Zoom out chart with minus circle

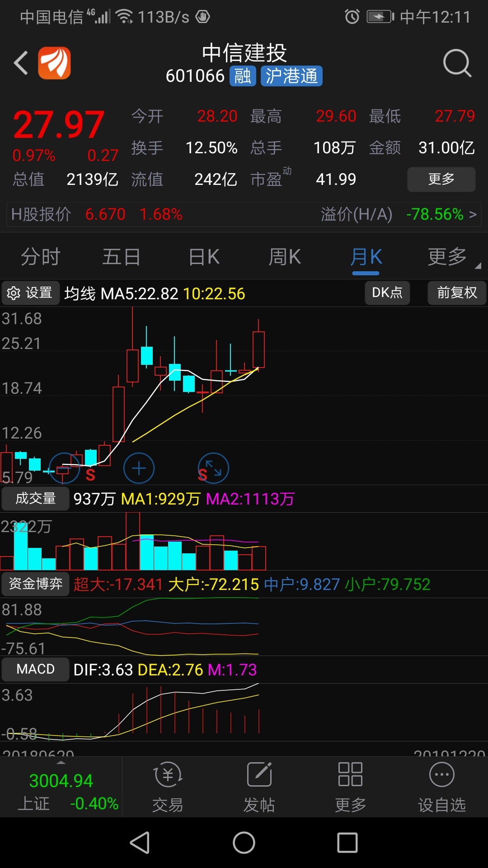(64, 468)
